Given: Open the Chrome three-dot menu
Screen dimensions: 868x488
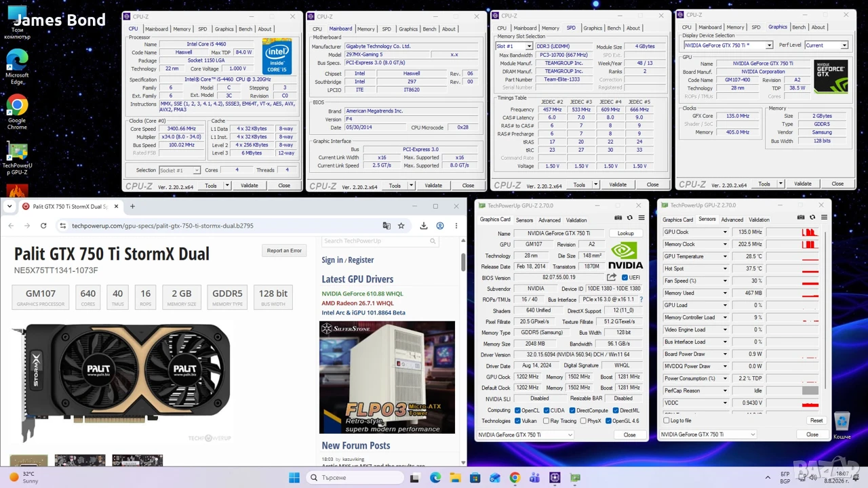Looking at the screenshot, I should coord(456,226).
